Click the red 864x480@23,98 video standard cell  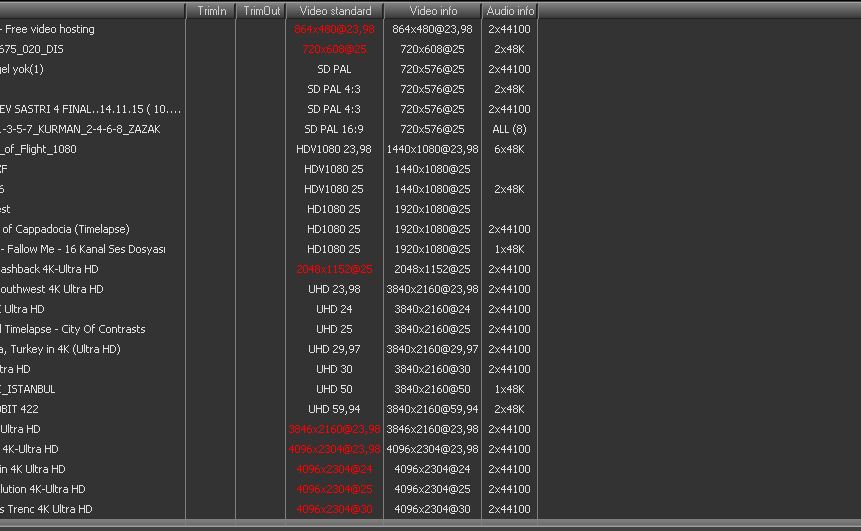coord(334,29)
